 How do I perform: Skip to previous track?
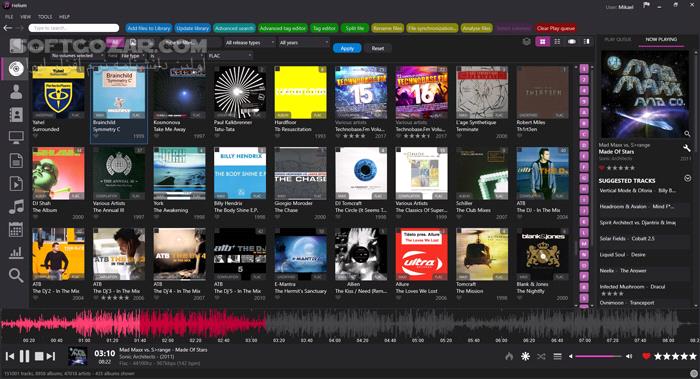(10, 356)
